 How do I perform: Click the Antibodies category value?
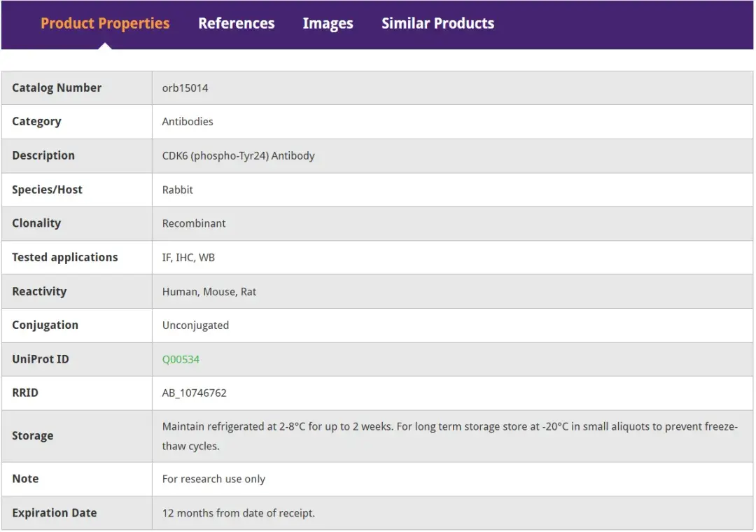(188, 122)
